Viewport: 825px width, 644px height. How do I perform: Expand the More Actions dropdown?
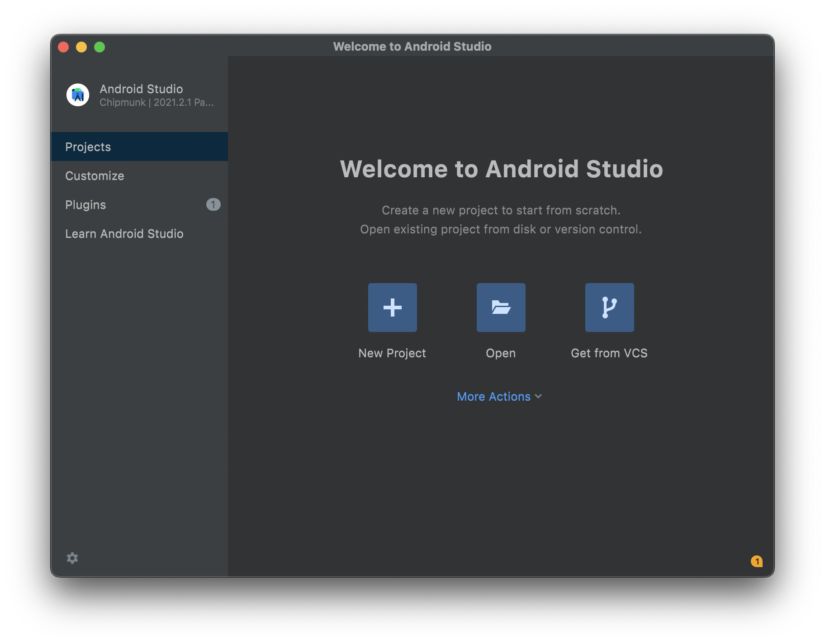(x=499, y=397)
